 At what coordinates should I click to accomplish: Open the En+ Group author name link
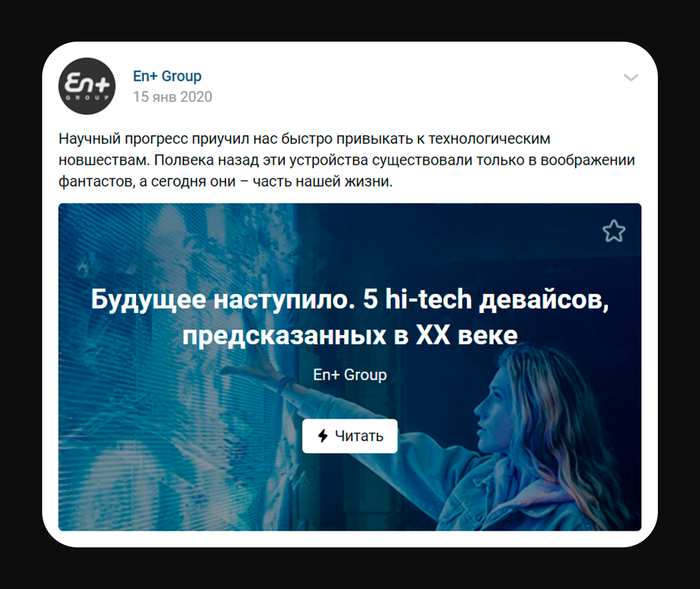pyautogui.click(x=167, y=76)
